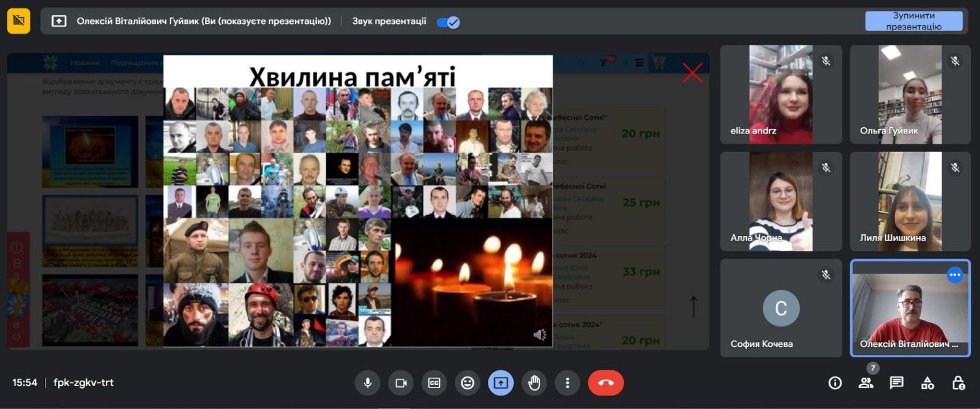Click the speaker icon on the slide
This screenshot has height=409, width=980.
(540, 335)
